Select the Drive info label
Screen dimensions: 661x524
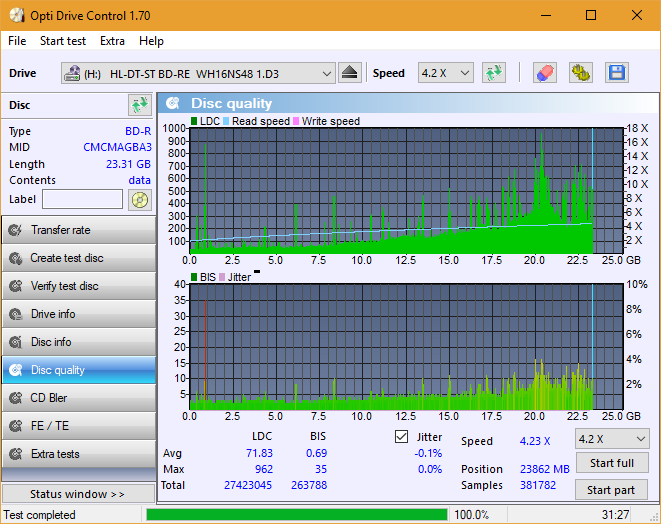[x=53, y=314]
